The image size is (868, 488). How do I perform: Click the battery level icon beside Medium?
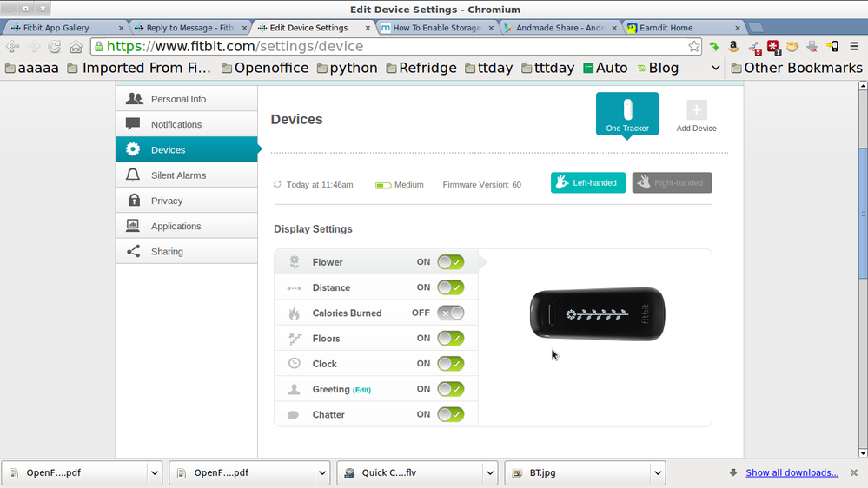(x=383, y=185)
